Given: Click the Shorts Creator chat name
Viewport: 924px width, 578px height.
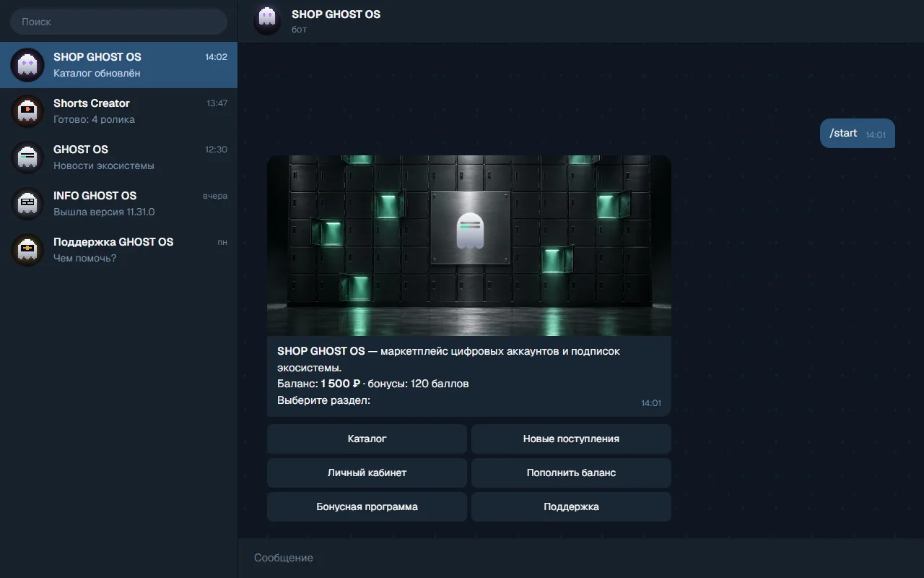Looking at the screenshot, I should [x=92, y=103].
